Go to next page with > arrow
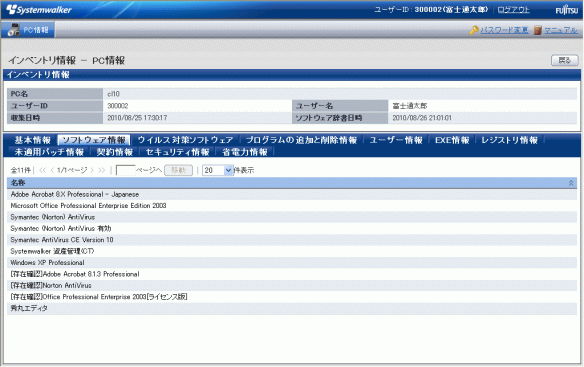The width and height of the screenshot is (584, 367). (x=92, y=170)
